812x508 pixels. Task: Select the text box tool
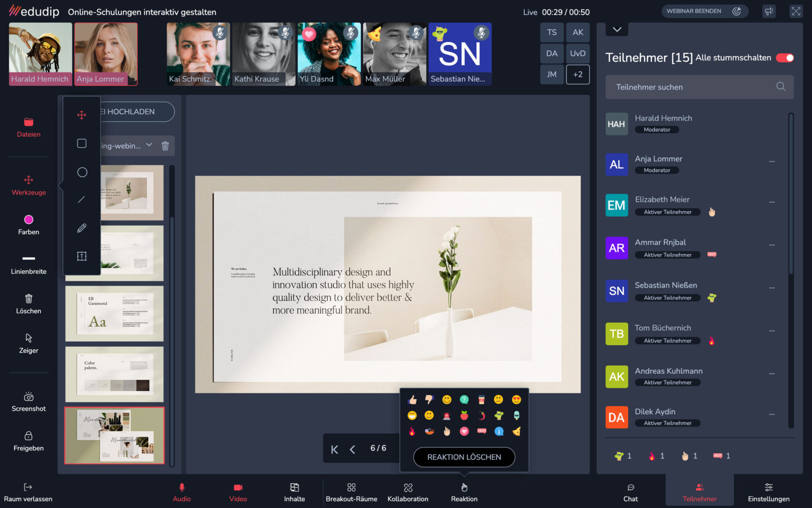coord(82,256)
